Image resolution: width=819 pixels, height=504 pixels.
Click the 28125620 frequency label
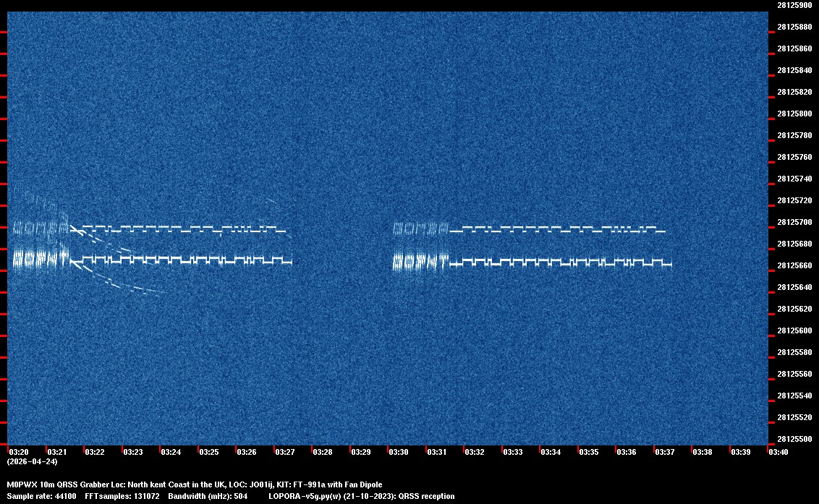point(794,309)
